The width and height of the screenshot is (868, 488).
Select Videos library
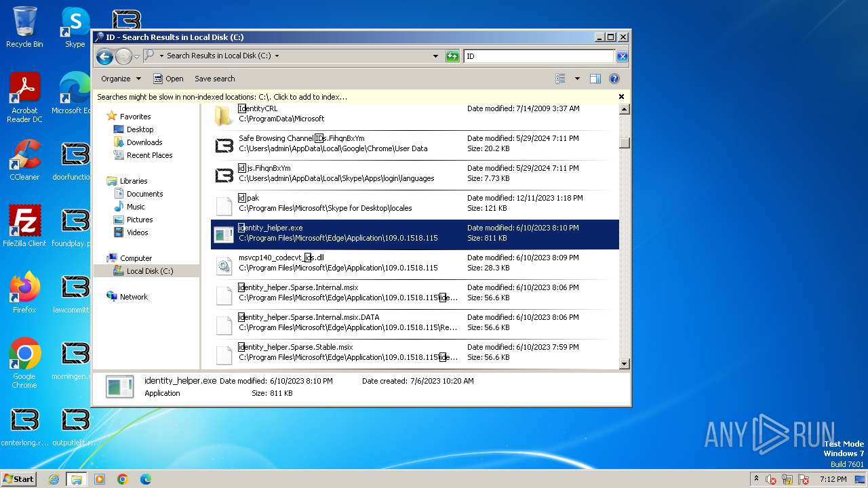pos(137,232)
